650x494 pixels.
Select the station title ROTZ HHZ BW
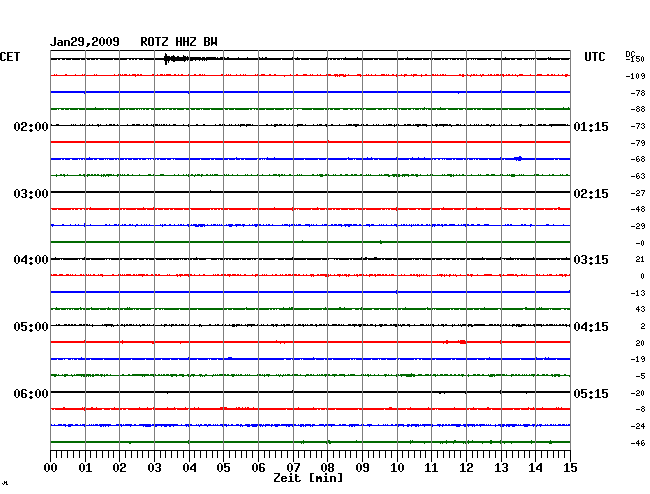pyautogui.click(x=179, y=42)
